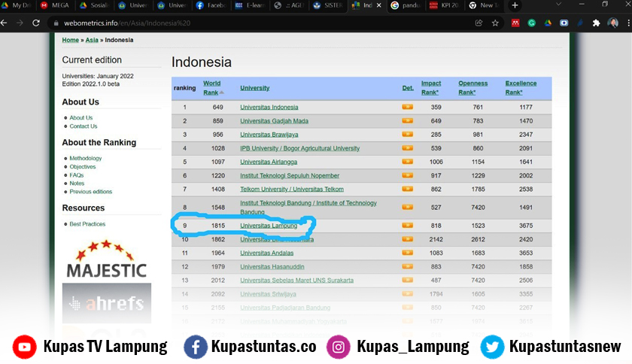Open the Universitas Lampung link

tap(269, 226)
